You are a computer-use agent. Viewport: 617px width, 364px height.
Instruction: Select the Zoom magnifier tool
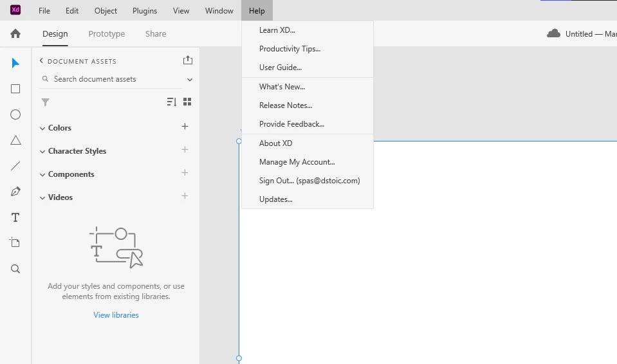point(15,269)
